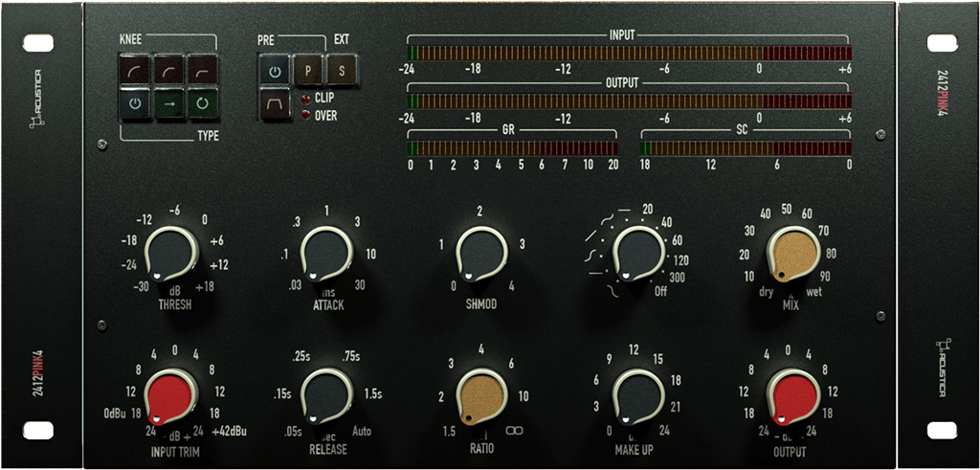Click the 50 mark on MIX scale
The width and height of the screenshot is (980, 470).
pos(787,208)
